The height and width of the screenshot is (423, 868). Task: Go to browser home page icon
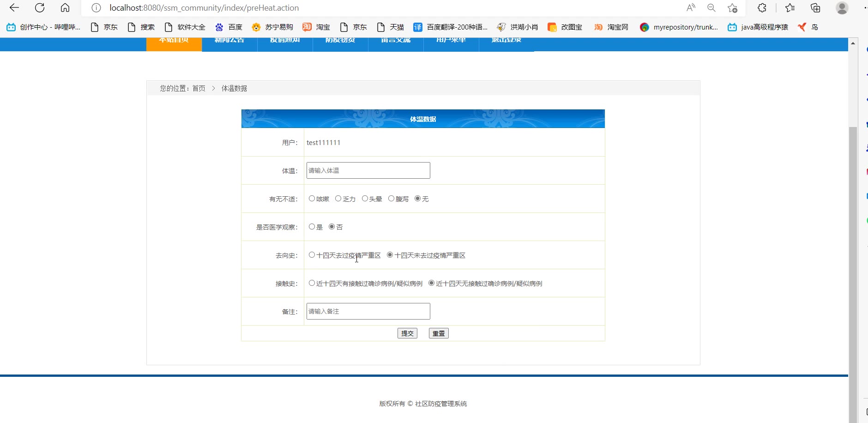[x=65, y=8]
